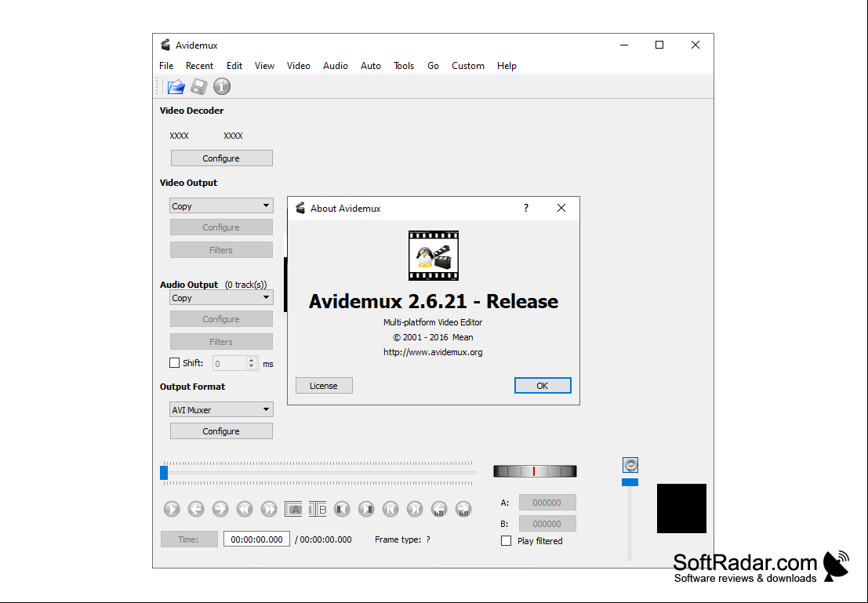Screen dimensions: 868x603
Task: Set selection start marker A
Action: click(x=293, y=509)
